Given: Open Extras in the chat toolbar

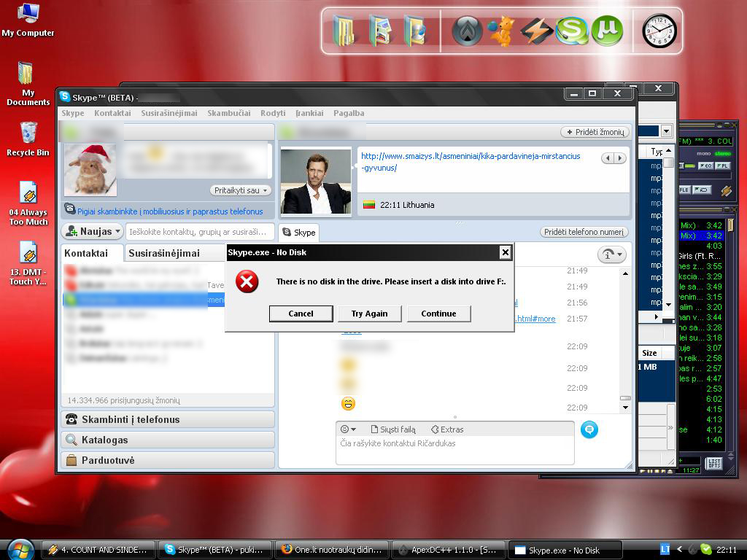Looking at the screenshot, I should 447,429.
